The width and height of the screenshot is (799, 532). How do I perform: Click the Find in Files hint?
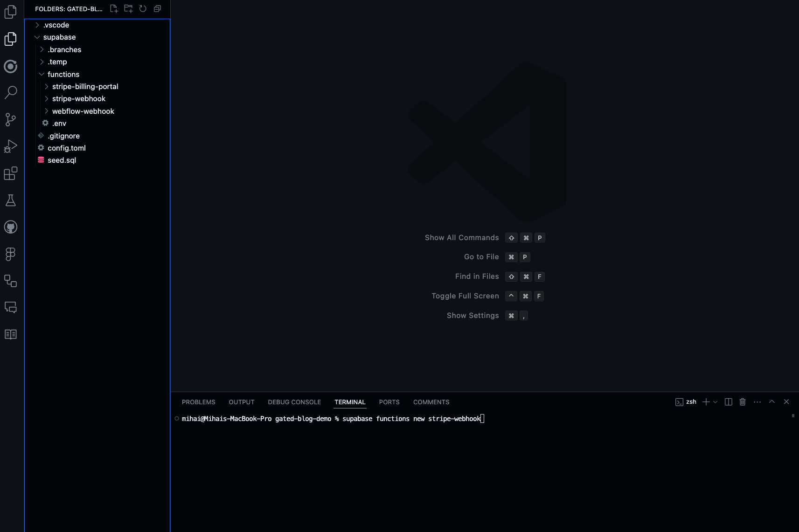tap(477, 276)
